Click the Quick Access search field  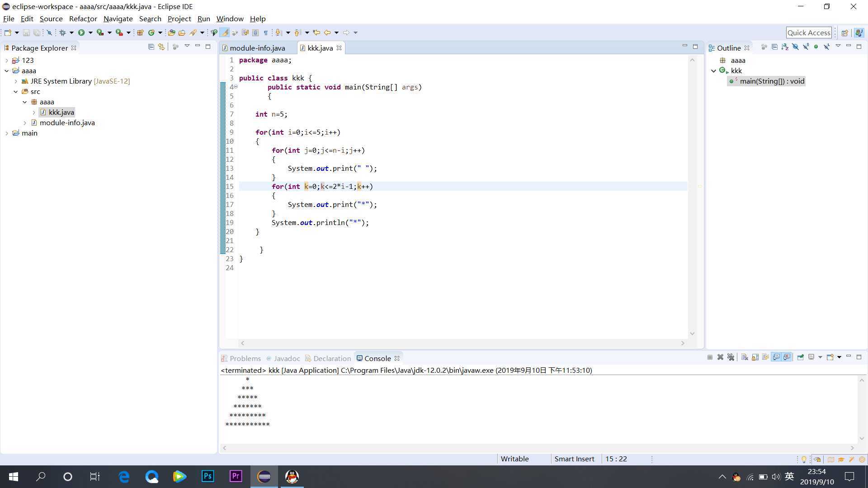[809, 33]
